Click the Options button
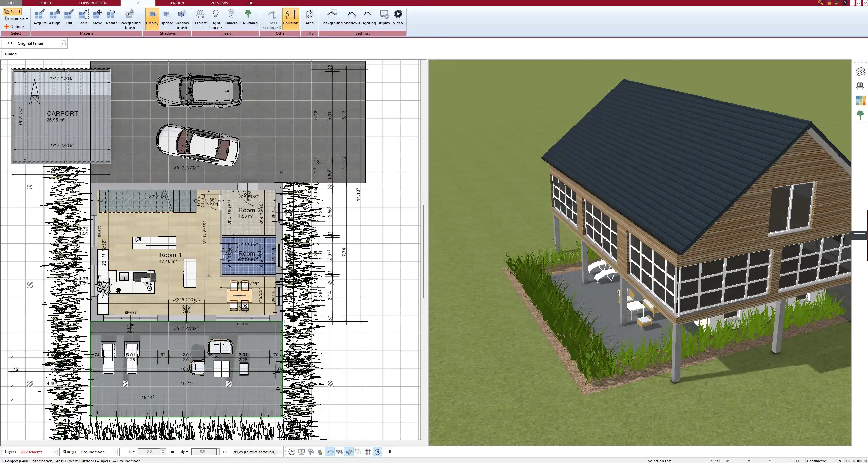Screen dimensions: 868x463 tap(14, 26)
